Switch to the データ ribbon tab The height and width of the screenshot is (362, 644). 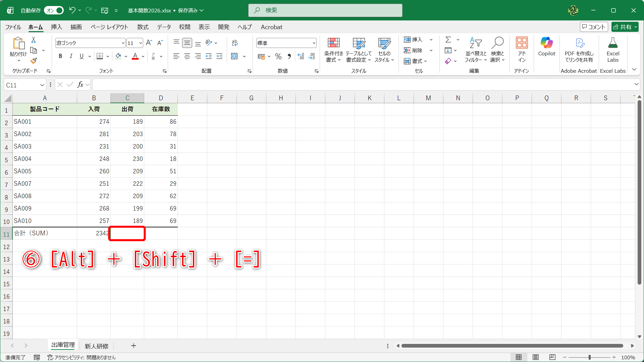click(164, 27)
